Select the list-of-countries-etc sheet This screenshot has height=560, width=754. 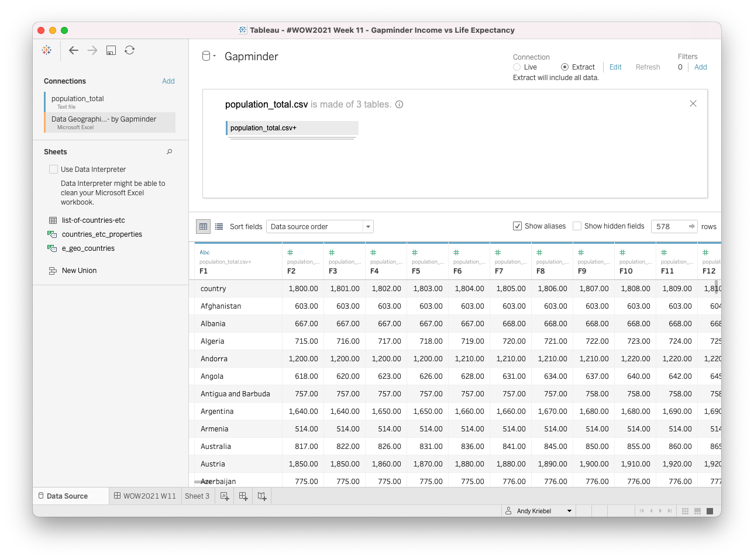94,220
